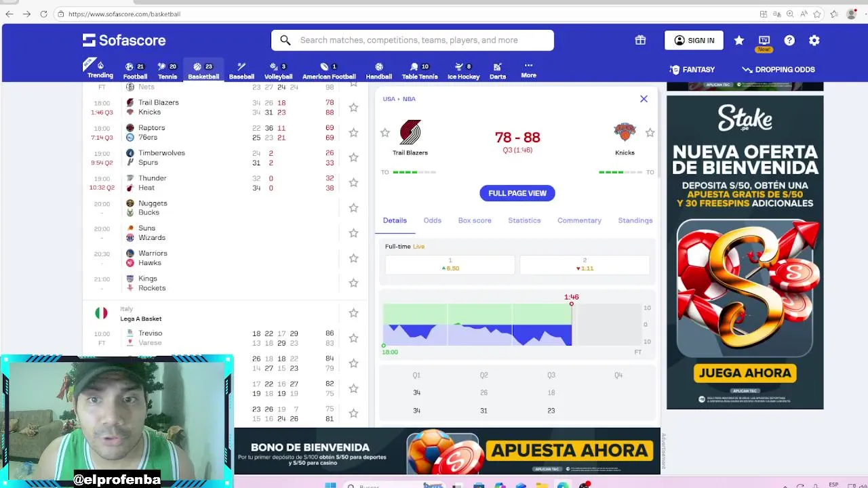This screenshot has height=488, width=868.
Task: Open favorites star icon in header
Action: tap(739, 41)
